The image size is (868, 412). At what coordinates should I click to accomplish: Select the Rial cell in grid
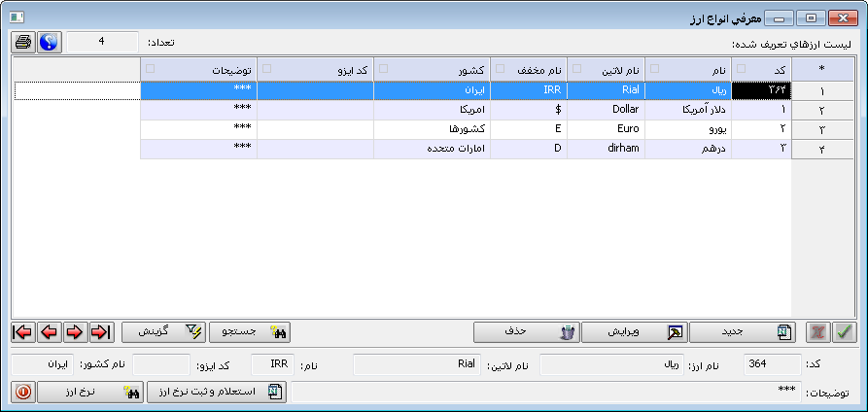coord(607,90)
